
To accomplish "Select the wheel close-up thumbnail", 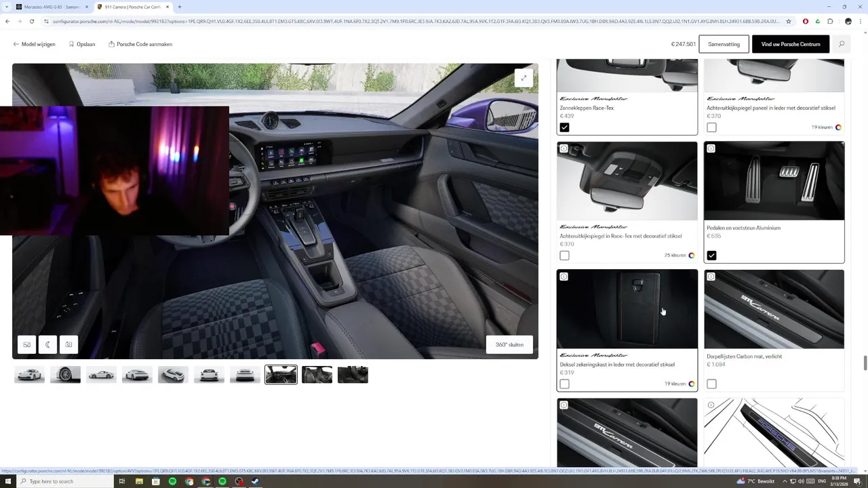I will coord(65,375).
